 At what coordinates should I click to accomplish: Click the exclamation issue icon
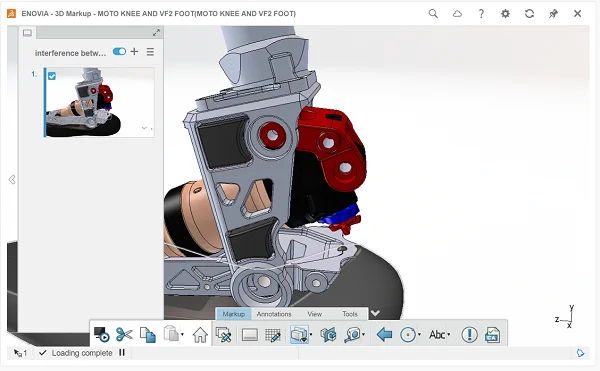[x=469, y=335]
